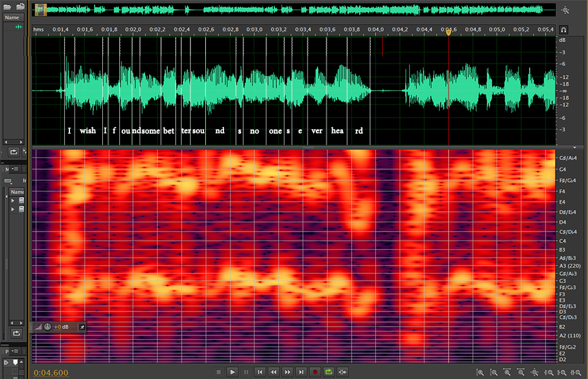Click the orange playhead marker on the ruler

click(x=449, y=32)
